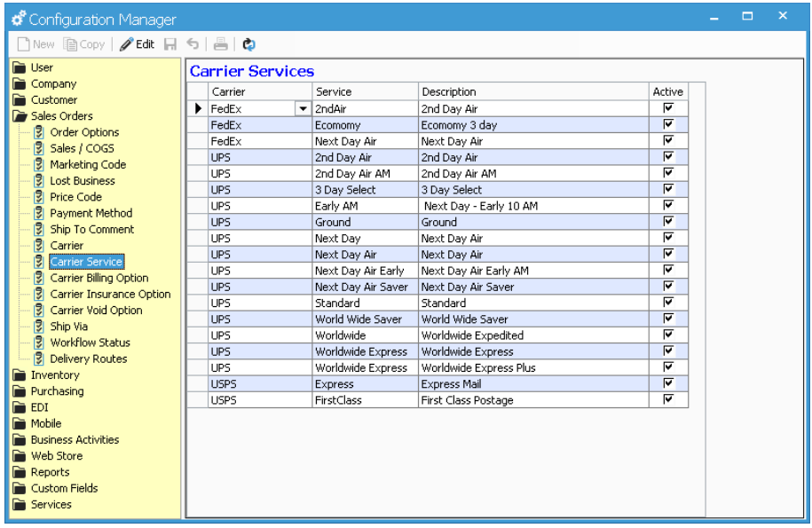Expand the Inventory folder
Viewport: 812px width, 528px height.
click(20, 374)
